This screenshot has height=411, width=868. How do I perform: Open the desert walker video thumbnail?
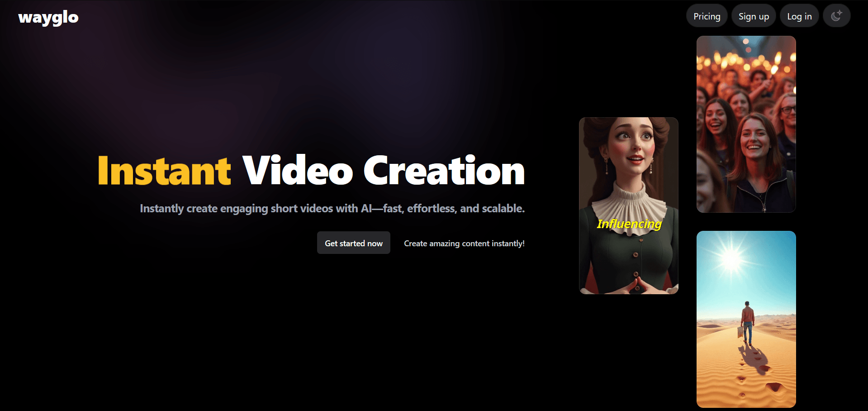point(746,319)
